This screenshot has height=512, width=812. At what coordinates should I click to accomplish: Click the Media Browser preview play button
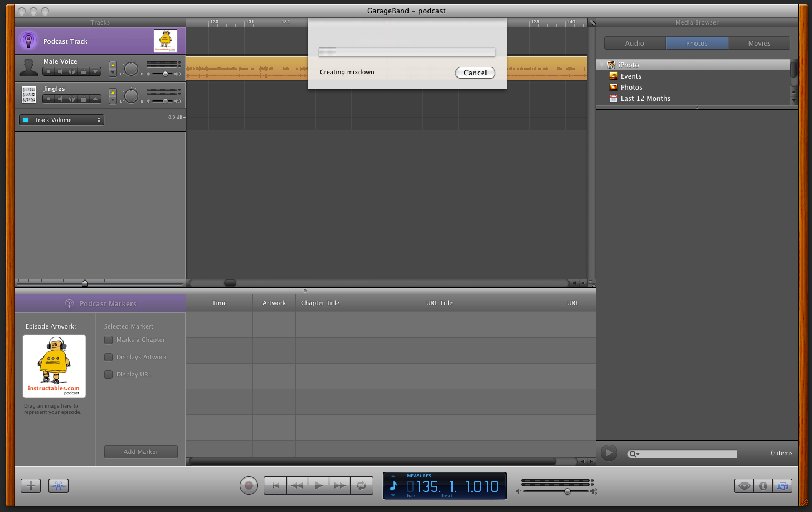point(609,453)
